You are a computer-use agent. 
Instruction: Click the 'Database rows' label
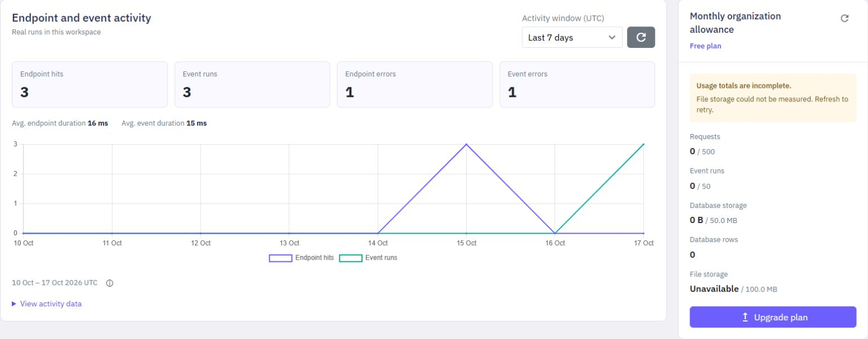tap(714, 239)
